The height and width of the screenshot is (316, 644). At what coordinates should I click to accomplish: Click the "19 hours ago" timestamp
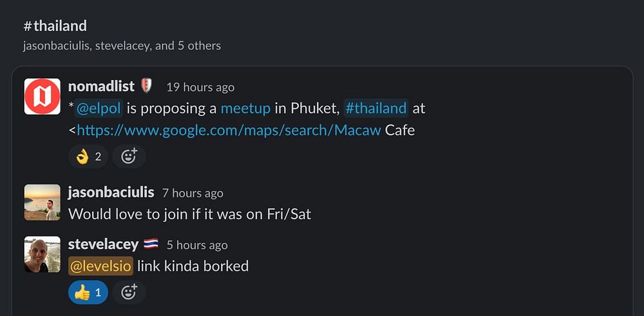[200, 87]
